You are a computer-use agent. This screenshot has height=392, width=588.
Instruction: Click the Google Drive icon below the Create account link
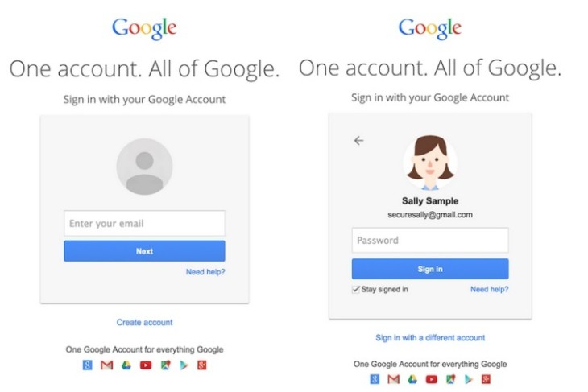(x=126, y=365)
